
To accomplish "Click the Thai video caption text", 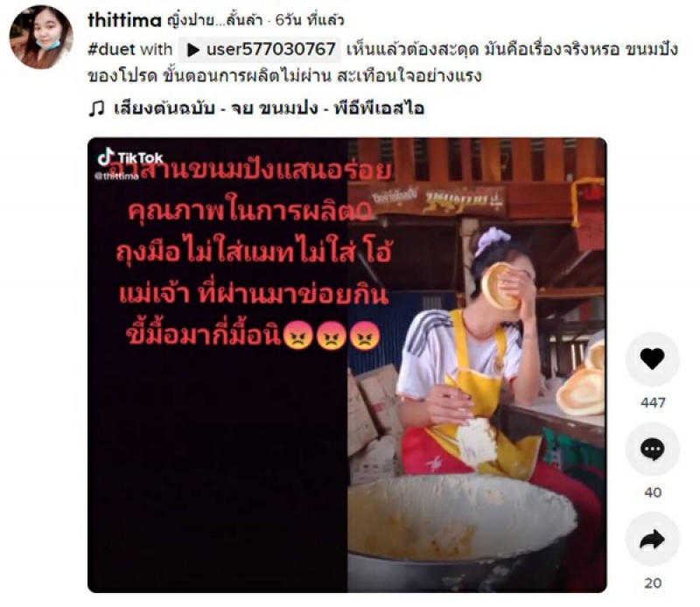I will click(383, 62).
